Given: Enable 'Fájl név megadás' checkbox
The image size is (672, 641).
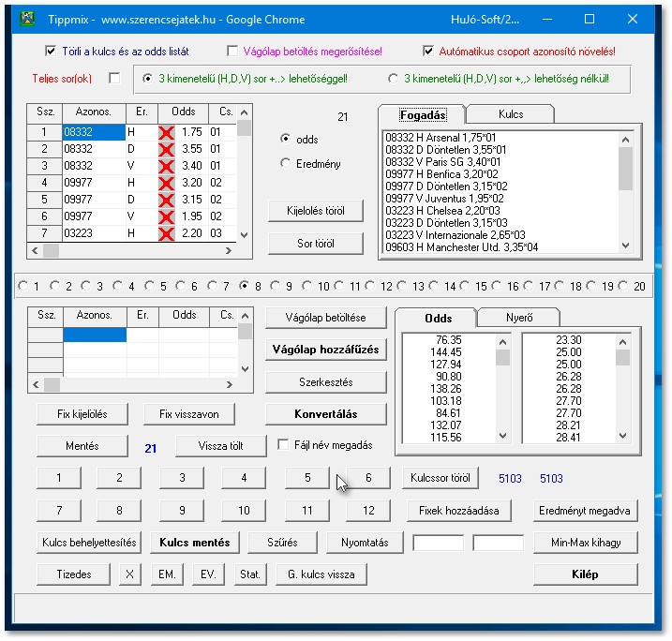Looking at the screenshot, I should pos(283,444).
